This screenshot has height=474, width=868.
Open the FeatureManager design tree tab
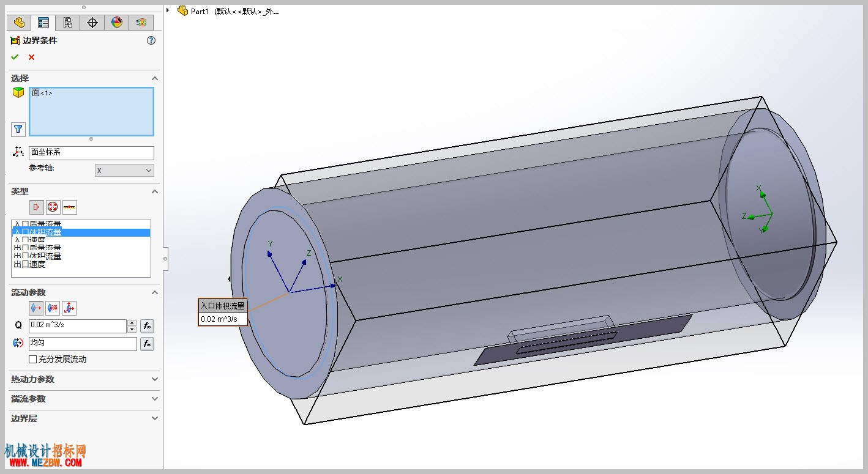[x=19, y=23]
